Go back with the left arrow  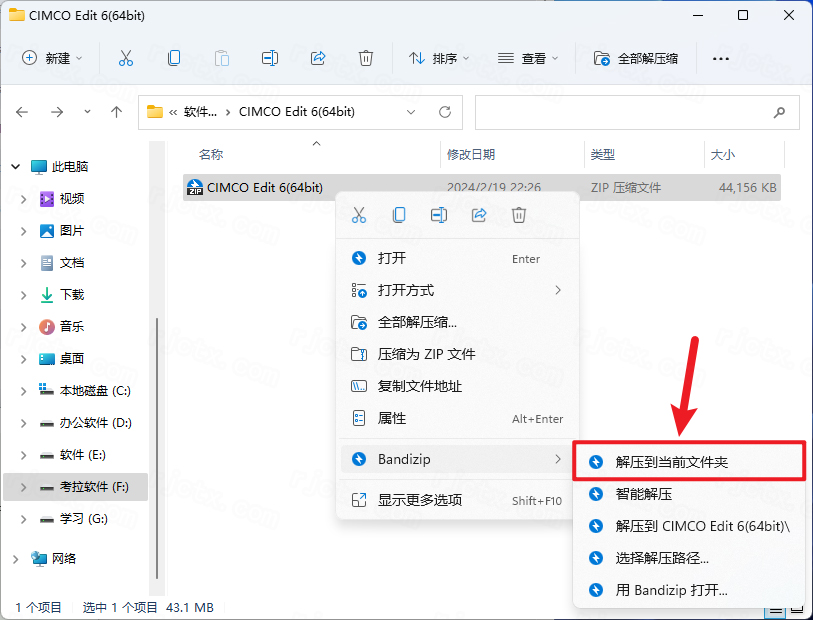(22, 112)
